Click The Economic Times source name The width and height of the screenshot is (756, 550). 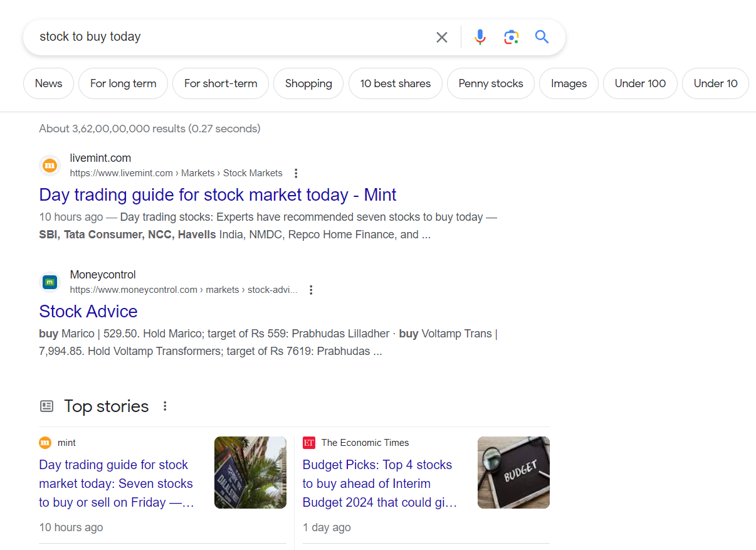pos(365,443)
